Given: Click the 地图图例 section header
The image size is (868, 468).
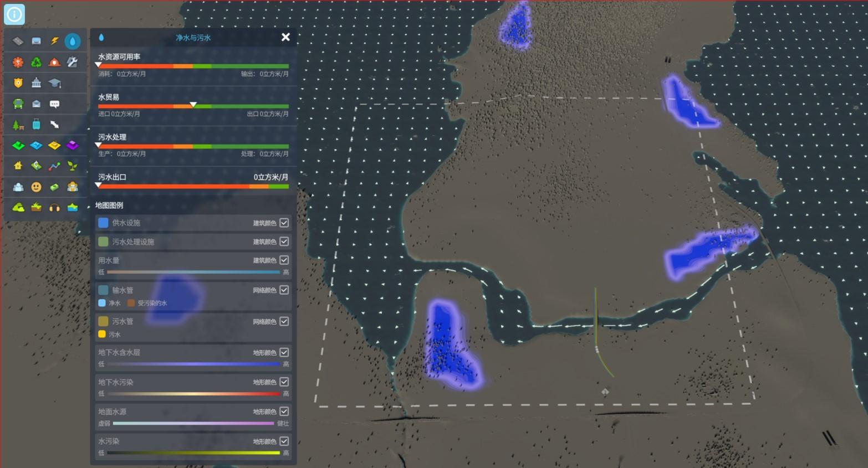Looking at the screenshot, I should click(109, 205).
